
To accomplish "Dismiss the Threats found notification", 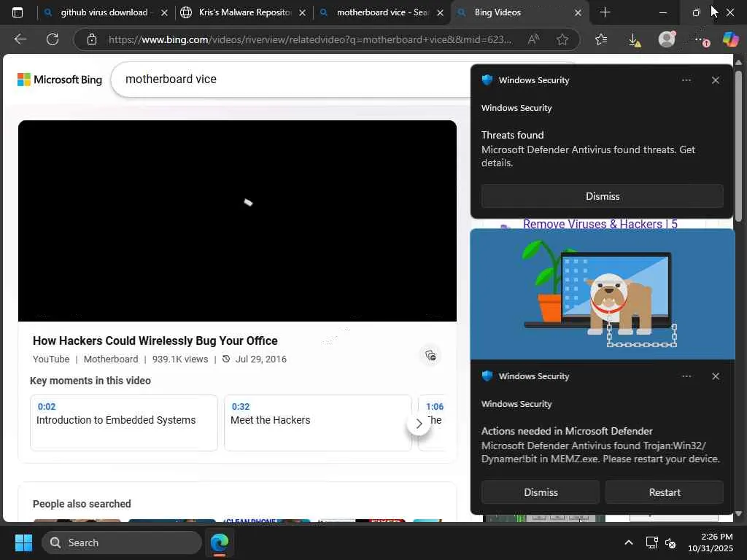I will 602,196.
